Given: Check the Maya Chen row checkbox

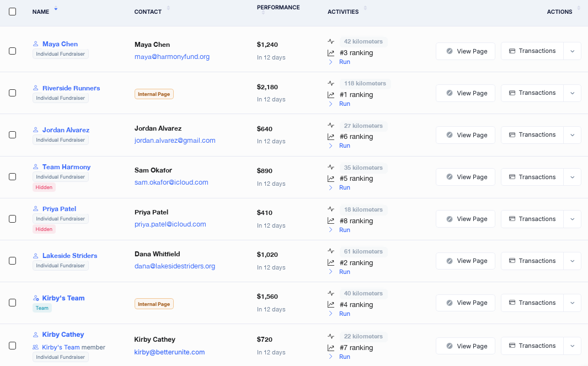Looking at the screenshot, I should [12, 51].
